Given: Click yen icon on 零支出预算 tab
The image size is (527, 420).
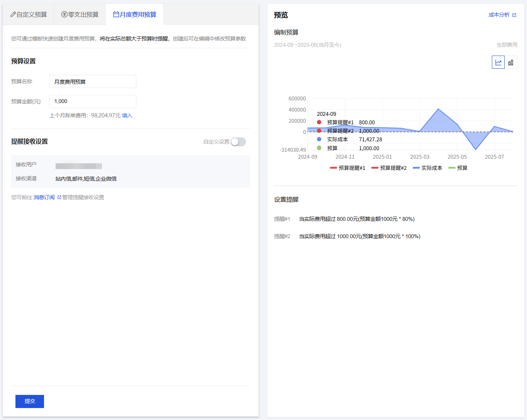Looking at the screenshot, I should (x=64, y=14).
